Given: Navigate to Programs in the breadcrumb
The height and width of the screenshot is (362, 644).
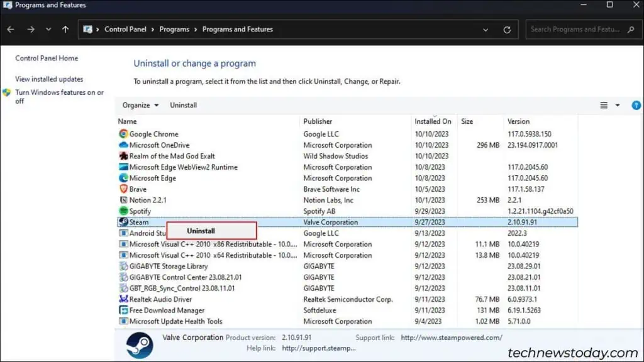Looking at the screenshot, I should [x=174, y=29].
